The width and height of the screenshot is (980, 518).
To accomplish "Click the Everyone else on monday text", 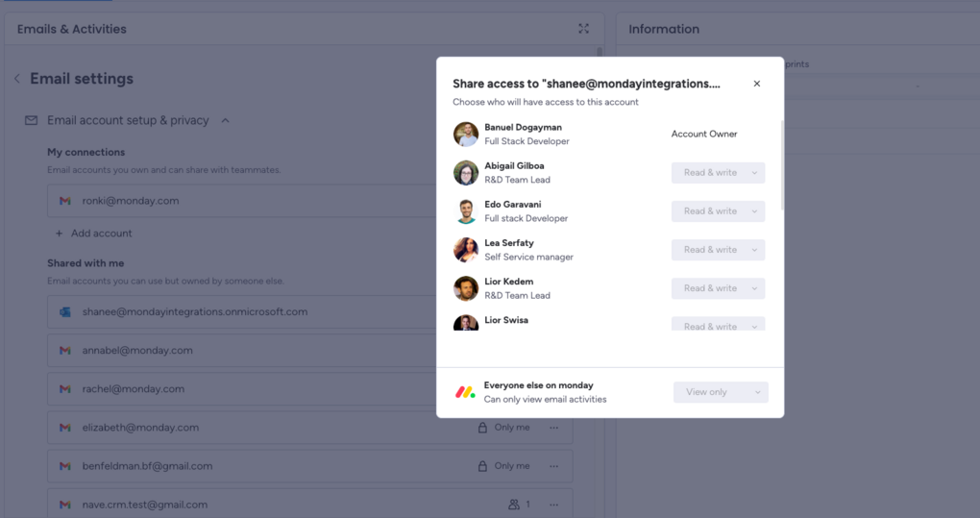I will click(538, 385).
